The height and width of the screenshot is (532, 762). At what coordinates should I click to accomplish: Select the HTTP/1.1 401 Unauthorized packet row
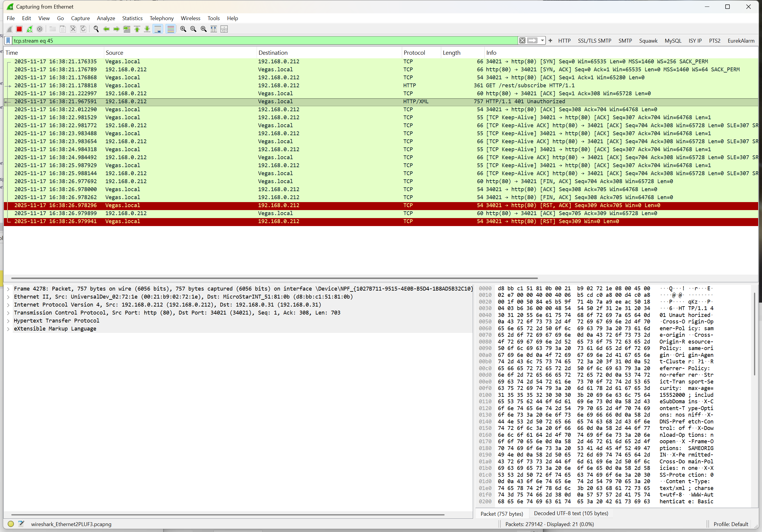[x=332, y=101]
